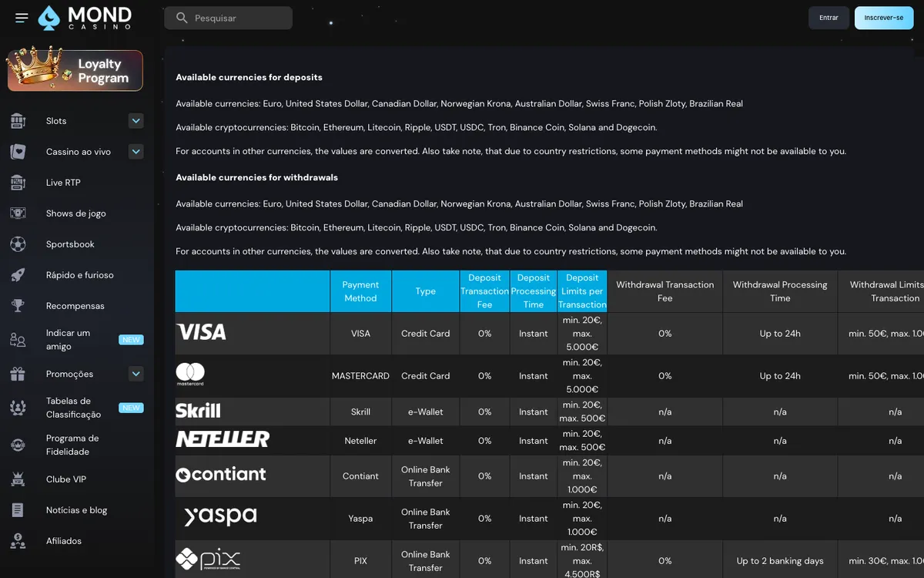
Task: Expand the Cassino ao vivo chevron
Action: tap(136, 152)
